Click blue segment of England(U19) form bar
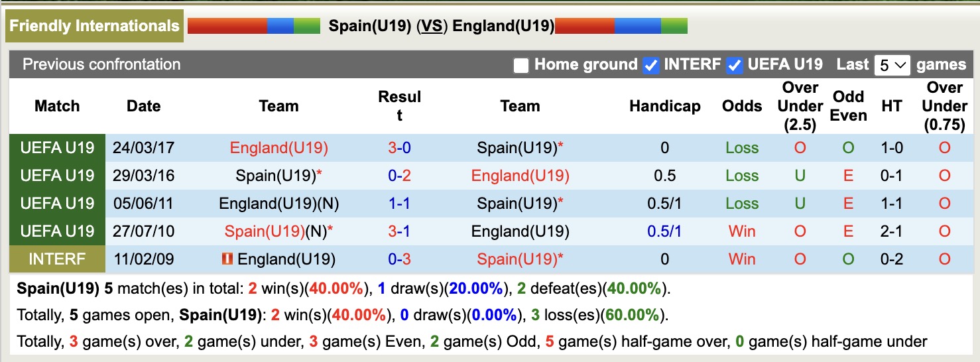 [x=637, y=26]
